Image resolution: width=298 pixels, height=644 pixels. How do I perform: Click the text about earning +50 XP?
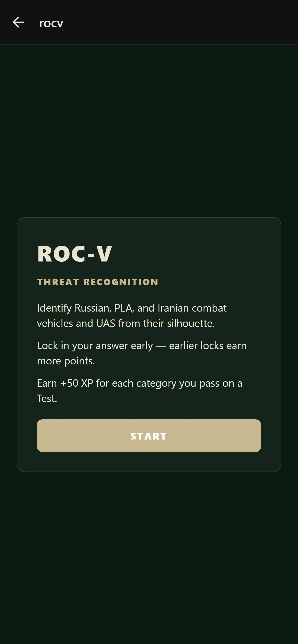(x=140, y=390)
